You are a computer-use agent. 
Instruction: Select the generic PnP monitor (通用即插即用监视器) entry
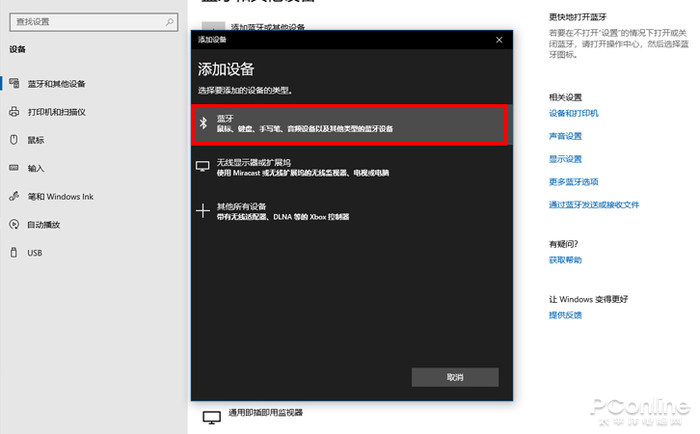click(265, 413)
